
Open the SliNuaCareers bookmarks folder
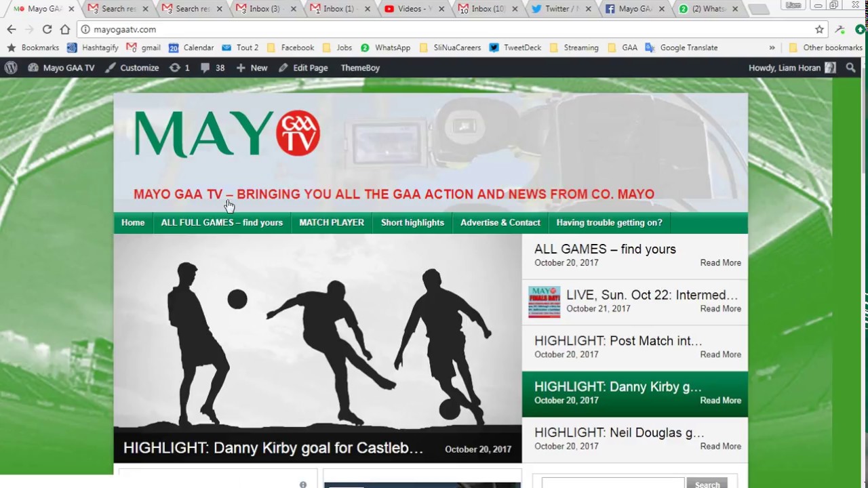(x=450, y=47)
